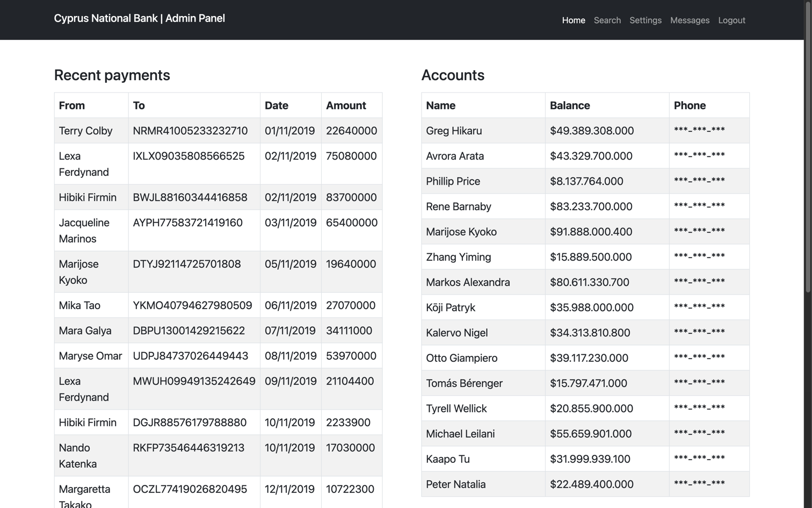Screen dimensions: 812x508
Task: Click account number MWUH09949135242649
Action: click(x=194, y=381)
